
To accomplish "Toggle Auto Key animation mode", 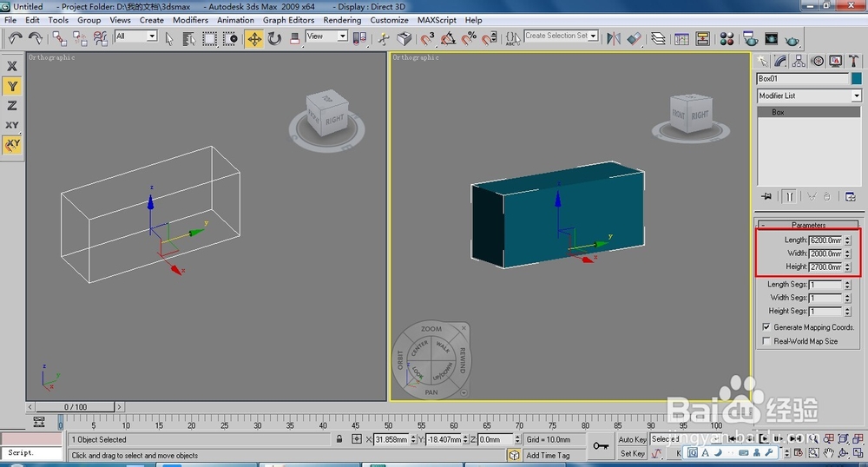I will point(632,439).
